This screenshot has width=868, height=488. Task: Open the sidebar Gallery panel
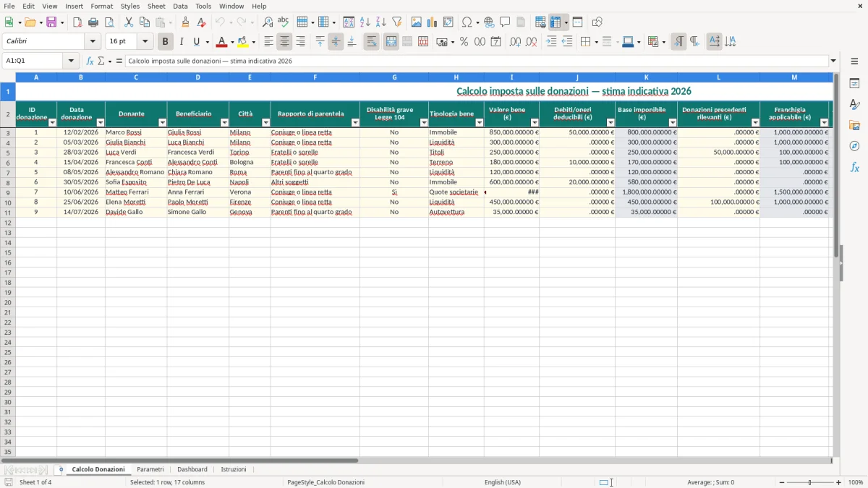point(854,126)
